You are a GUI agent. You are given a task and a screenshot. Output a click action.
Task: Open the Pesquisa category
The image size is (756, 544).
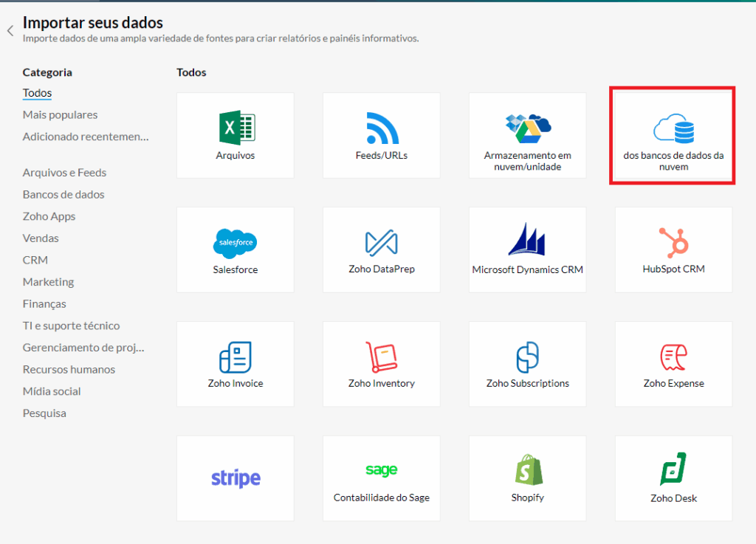[x=44, y=413]
